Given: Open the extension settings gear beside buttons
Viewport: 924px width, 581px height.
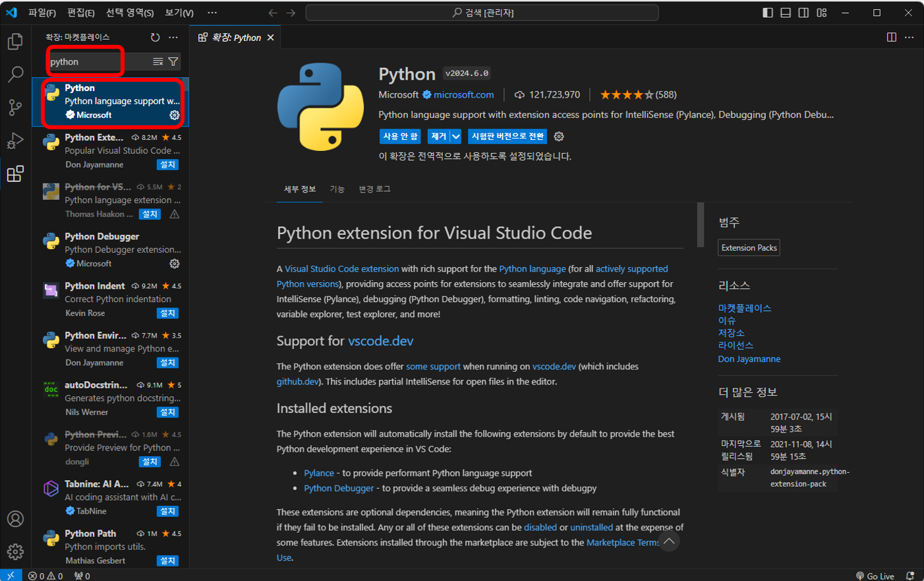Looking at the screenshot, I should pyautogui.click(x=559, y=137).
